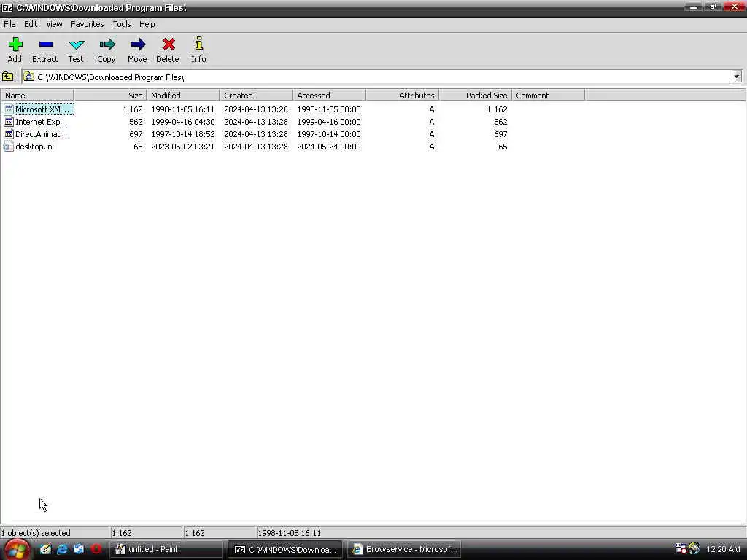This screenshot has height=560, width=747.
Task: Click the Copy arrow icon
Action: pyautogui.click(x=107, y=44)
